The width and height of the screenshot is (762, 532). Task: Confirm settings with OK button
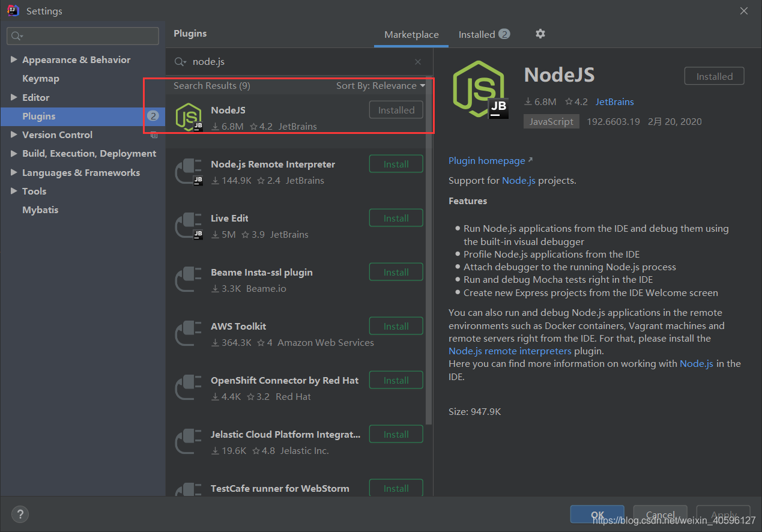tap(597, 515)
